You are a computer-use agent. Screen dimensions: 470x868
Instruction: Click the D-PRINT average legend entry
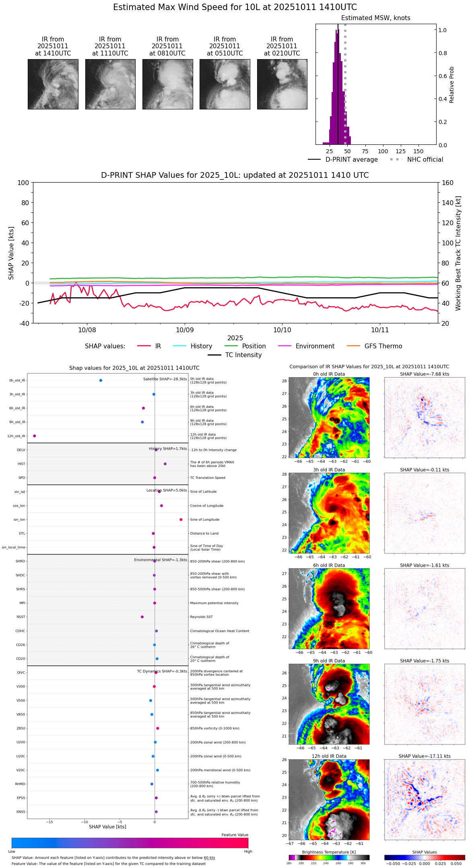point(343,160)
